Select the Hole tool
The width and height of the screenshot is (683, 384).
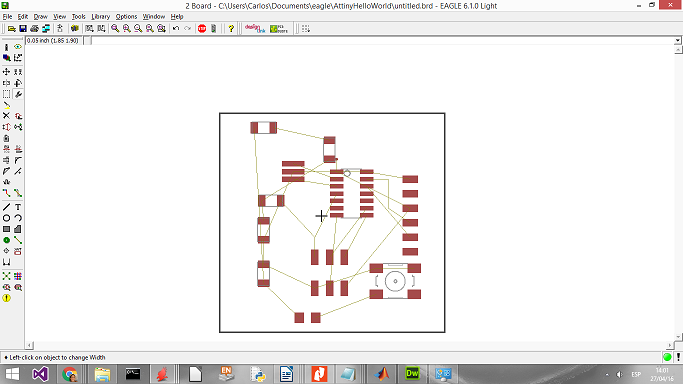[7, 251]
